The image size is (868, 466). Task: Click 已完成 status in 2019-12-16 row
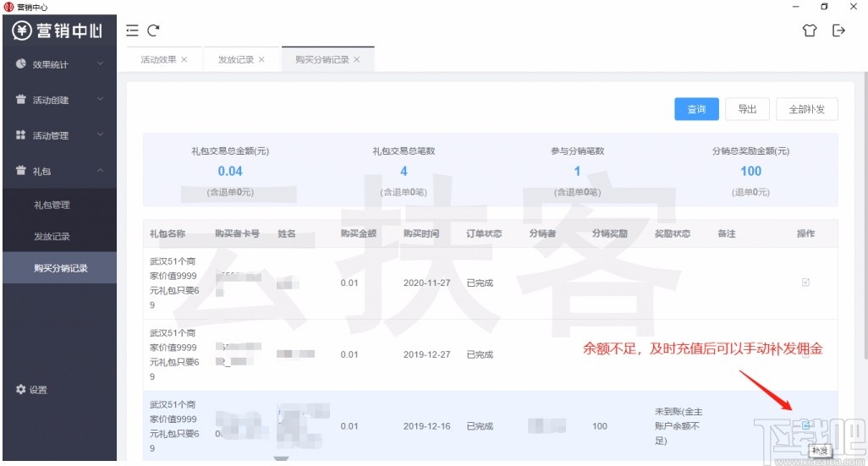click(x=480, y=426)
